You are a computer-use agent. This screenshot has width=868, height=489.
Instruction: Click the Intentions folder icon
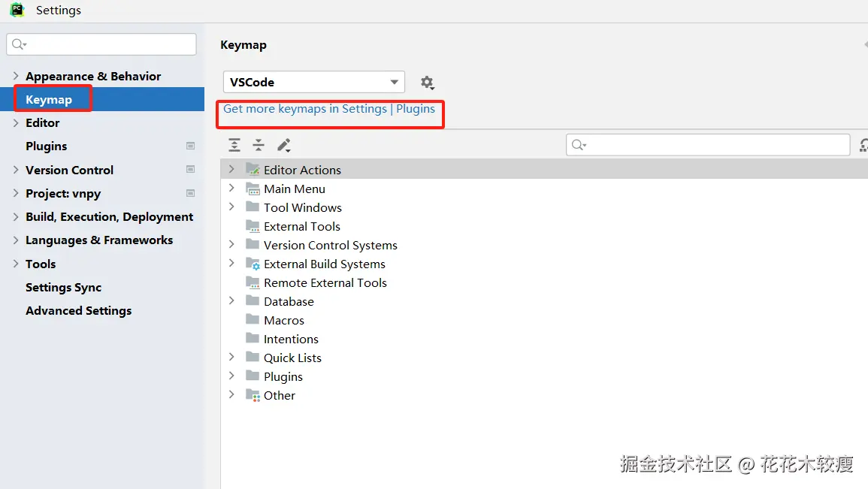[253, 339]
